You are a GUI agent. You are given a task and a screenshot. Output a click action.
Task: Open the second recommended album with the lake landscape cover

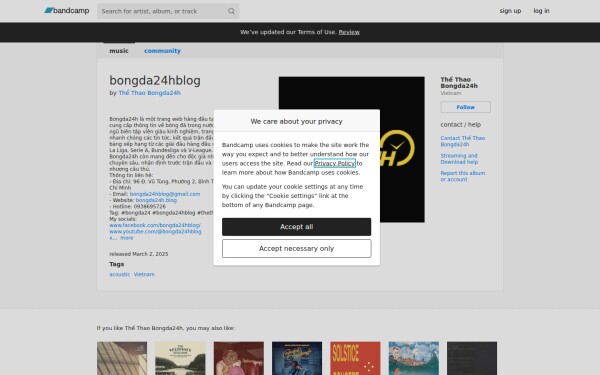pyautogui.click(x=180, y=358)
